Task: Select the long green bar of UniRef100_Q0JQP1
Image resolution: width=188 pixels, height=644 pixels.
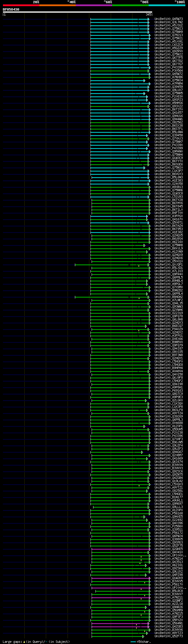Action: 113,265
